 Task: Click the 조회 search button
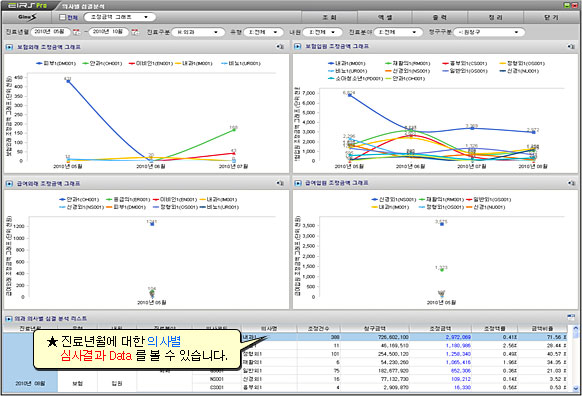point(330,17)
